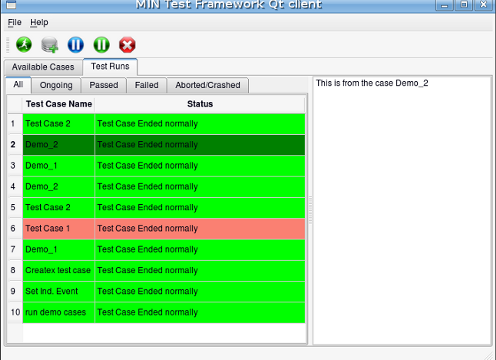
Task: Switch to the Ongoing sub-tab
Action: pos(56,85)
